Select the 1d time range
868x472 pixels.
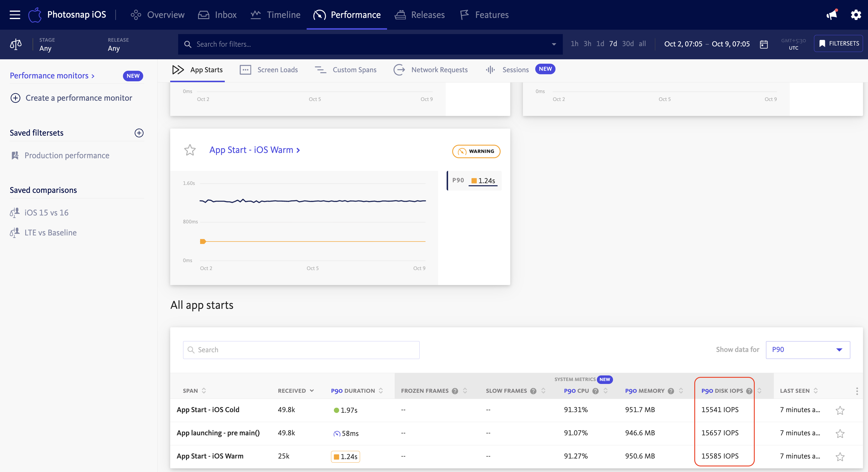pos(600,44)
